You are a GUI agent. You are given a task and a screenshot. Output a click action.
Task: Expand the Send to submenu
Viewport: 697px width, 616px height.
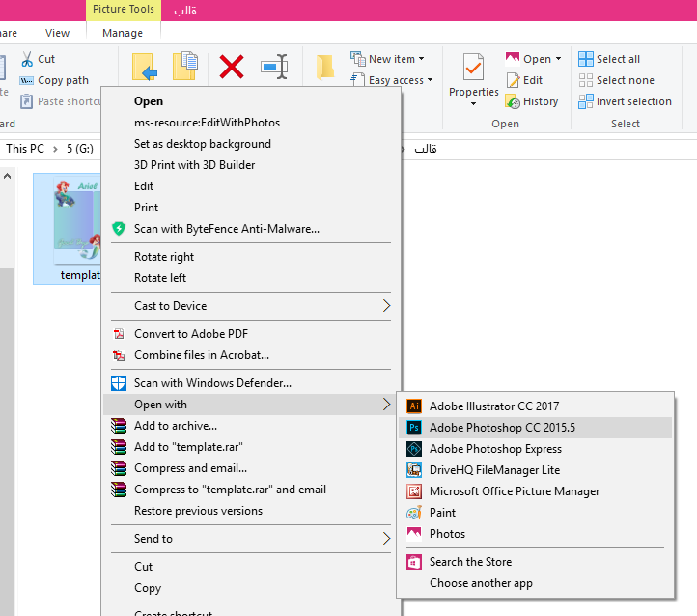pos(386,539)
